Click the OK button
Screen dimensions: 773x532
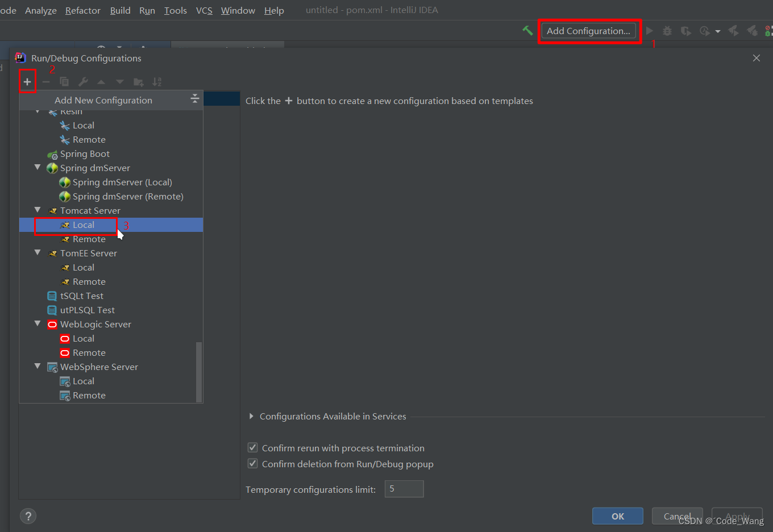(x=618, y=516)
